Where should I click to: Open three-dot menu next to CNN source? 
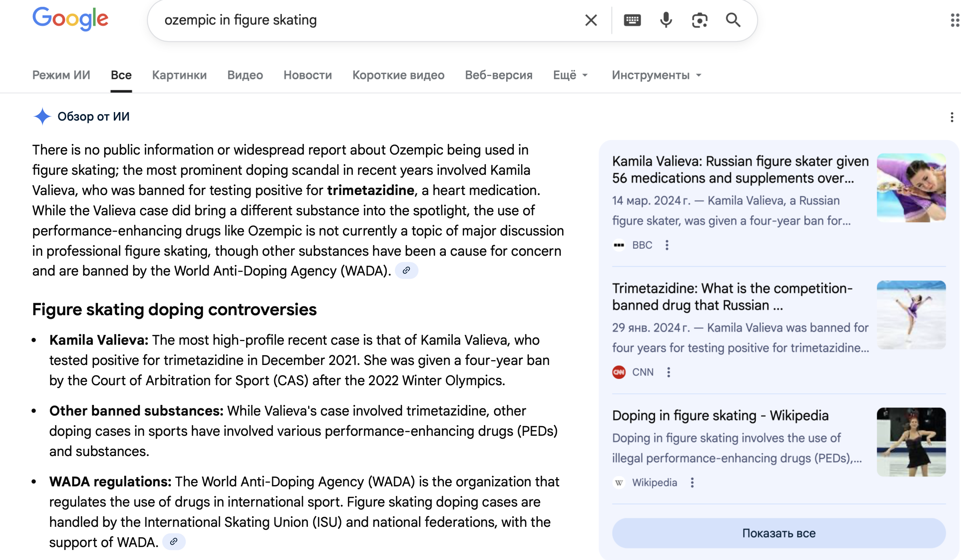tap(668, 372)
